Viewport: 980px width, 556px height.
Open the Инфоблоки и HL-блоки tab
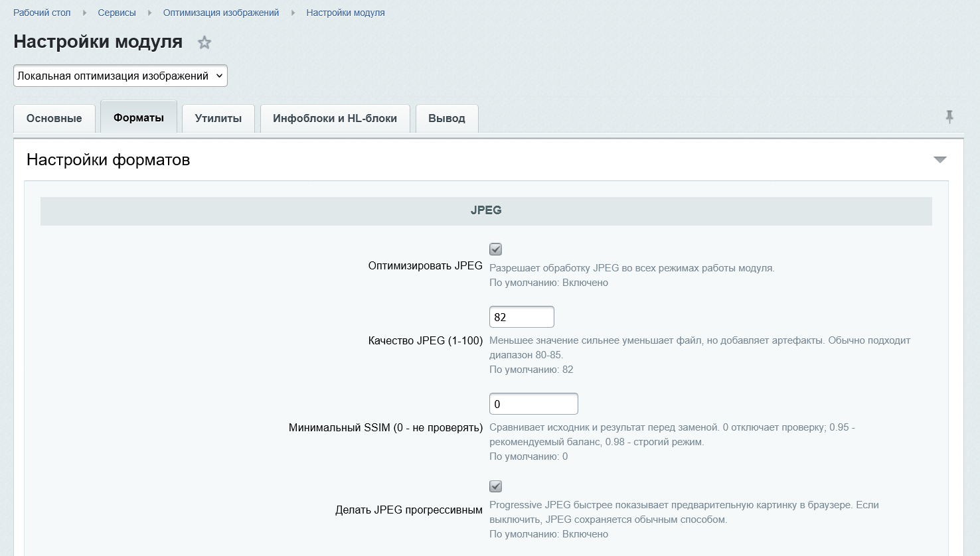(x=335, y=118)
